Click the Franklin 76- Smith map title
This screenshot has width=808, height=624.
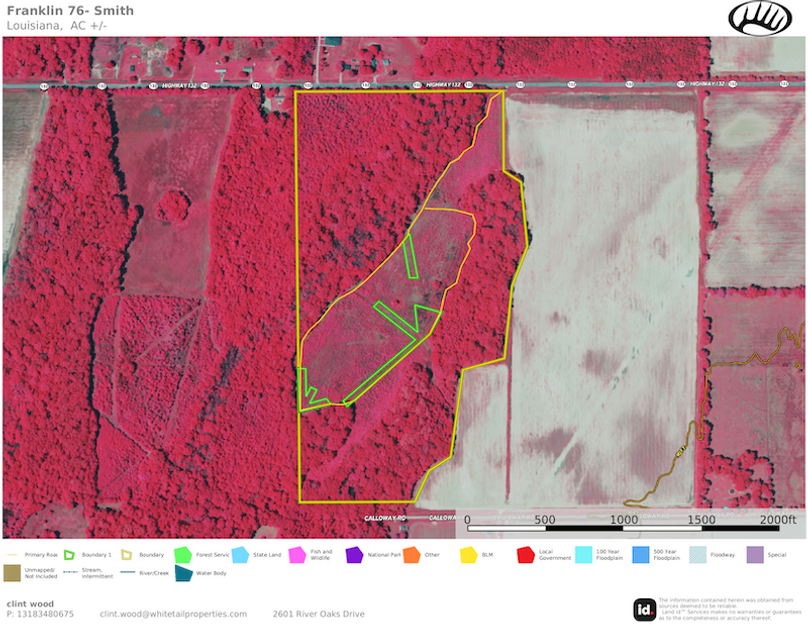pyautogui.click(x=63, y=10)
